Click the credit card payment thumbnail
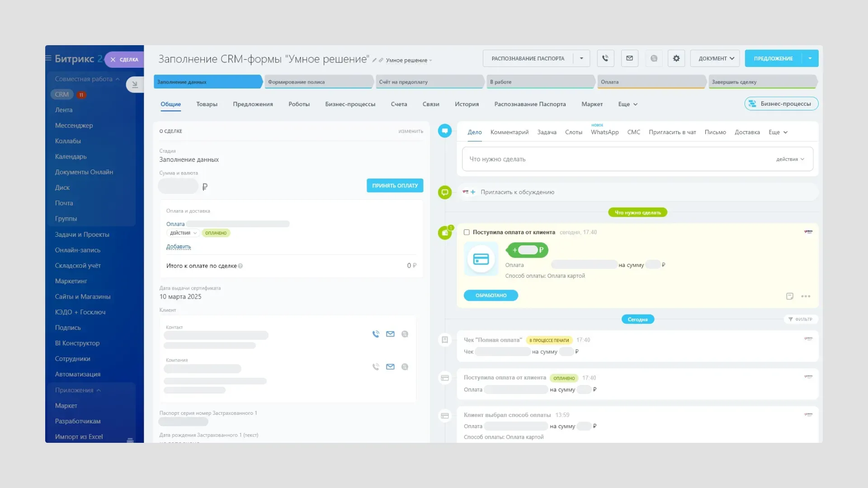868x488 pixels. click(481, 259)
